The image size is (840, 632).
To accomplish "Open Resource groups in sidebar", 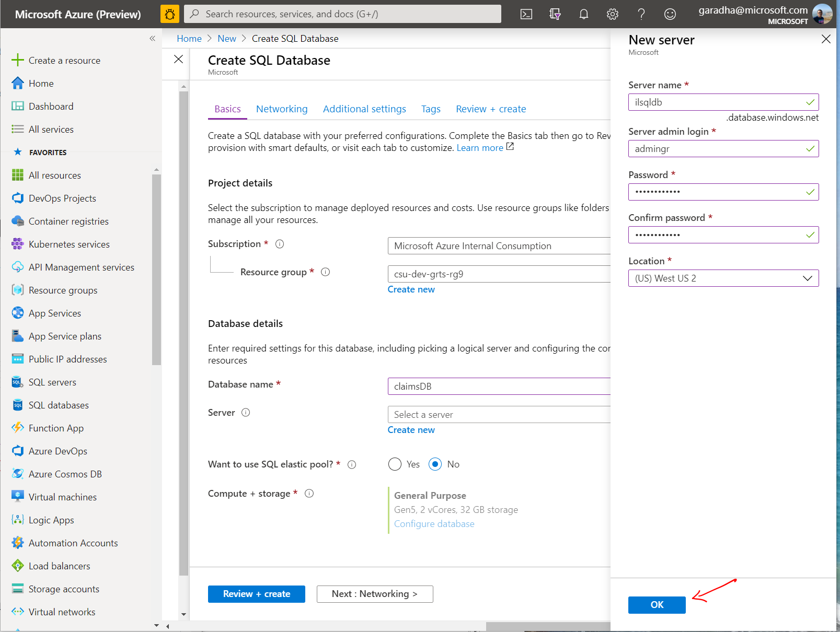I will pos(63,290).
